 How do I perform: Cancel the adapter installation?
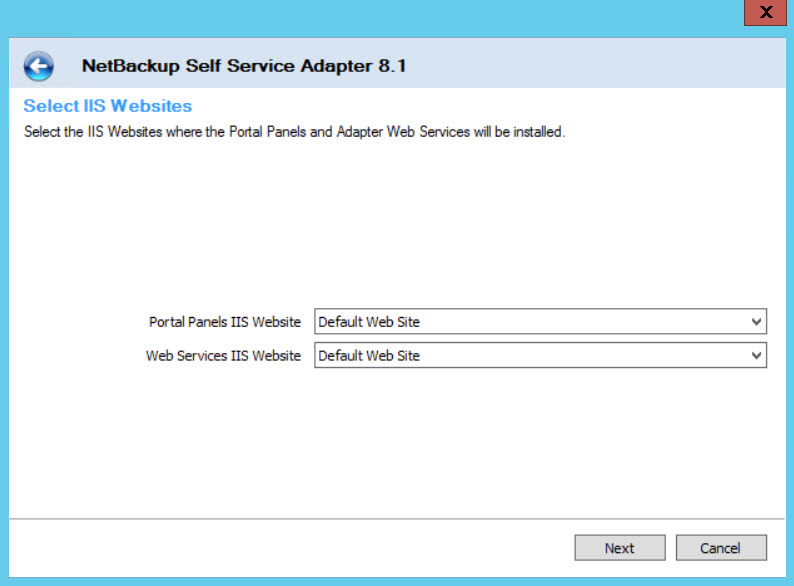[x=720, y=548]
